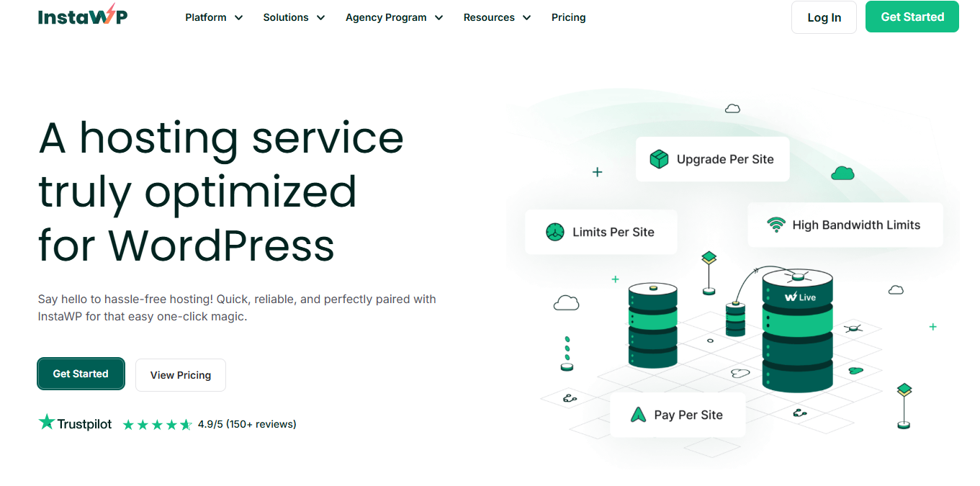Click the Upgrade Per Site box icon
Screen dimensions: 980x486
coord(659,159)
